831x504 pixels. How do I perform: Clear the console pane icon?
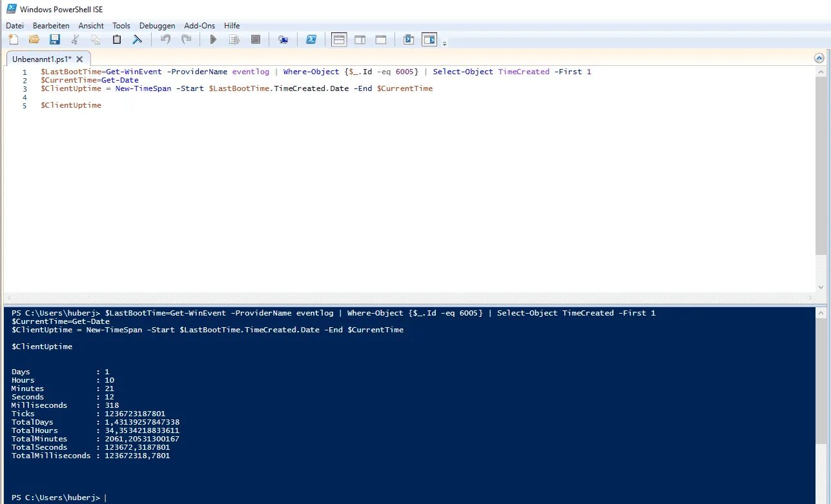[x=137, y=40]
